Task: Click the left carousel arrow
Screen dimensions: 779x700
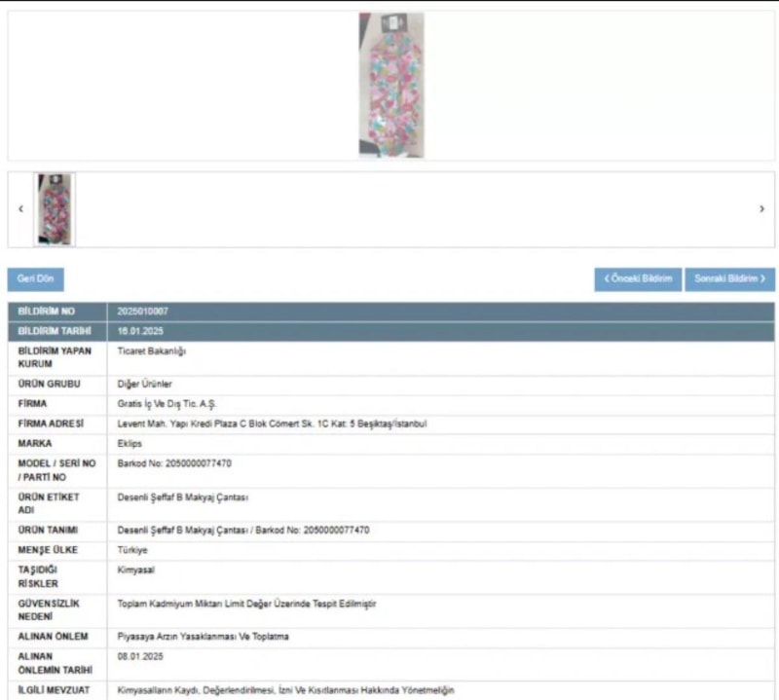Action: [x=20, y=209]
